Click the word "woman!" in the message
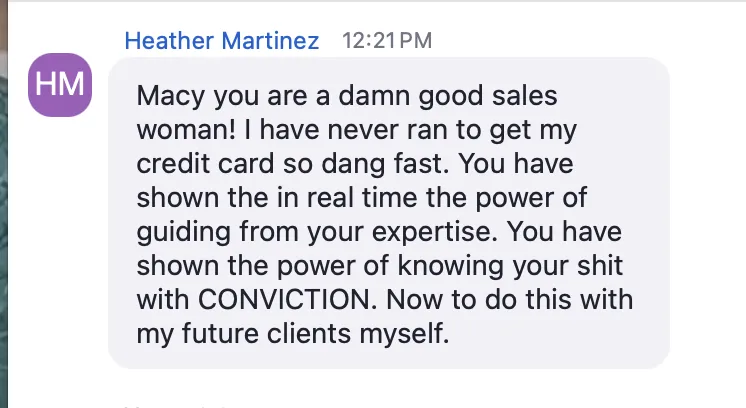Viewport: 746px width, 408px height. tap(174, 131)
